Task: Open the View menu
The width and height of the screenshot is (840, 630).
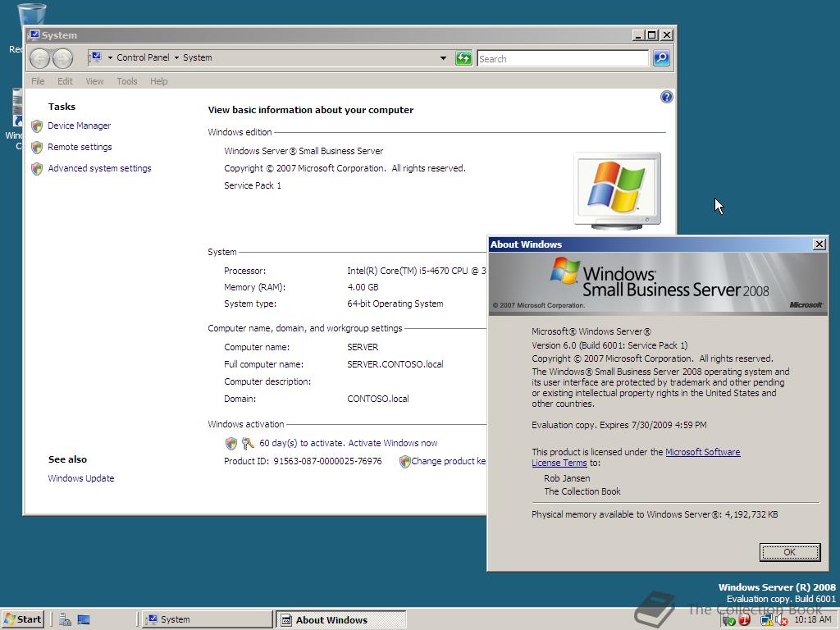Action: pos(94,81)
